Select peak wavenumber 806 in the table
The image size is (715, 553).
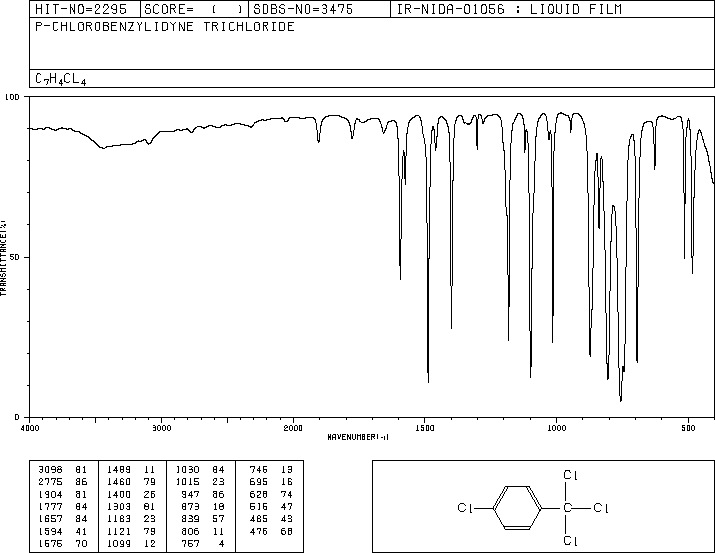[x=191, y=531]
